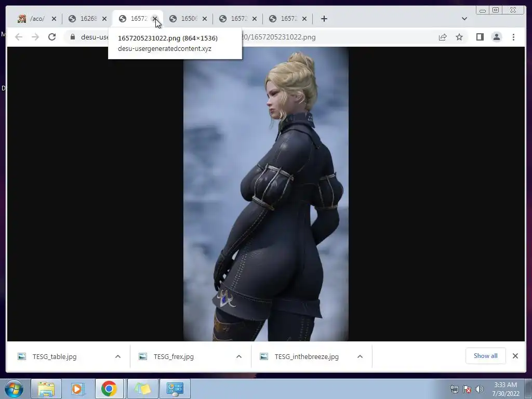Click the TESG_frex.jpg file icon
The height and width of the screenshot is (399, 532).
(x=143, y=356)
